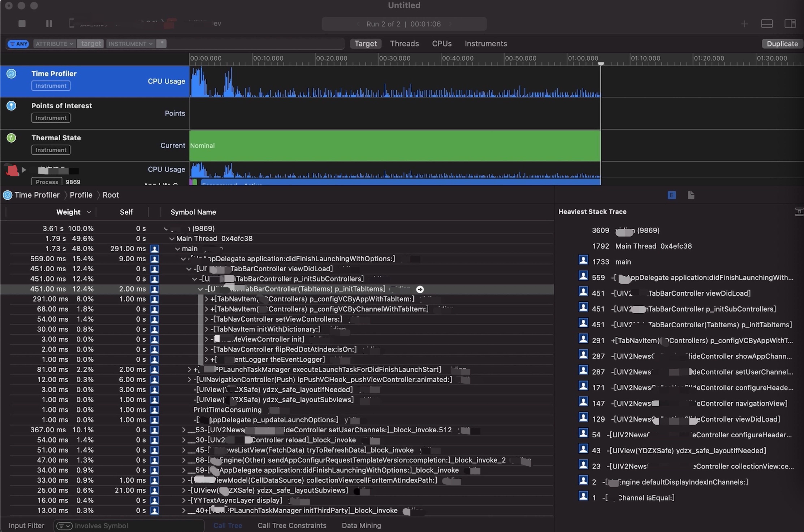Screen dimensions: 804x532
Task: Expand the YYTextAsyncLayer display row
Action: pos(184,500)
